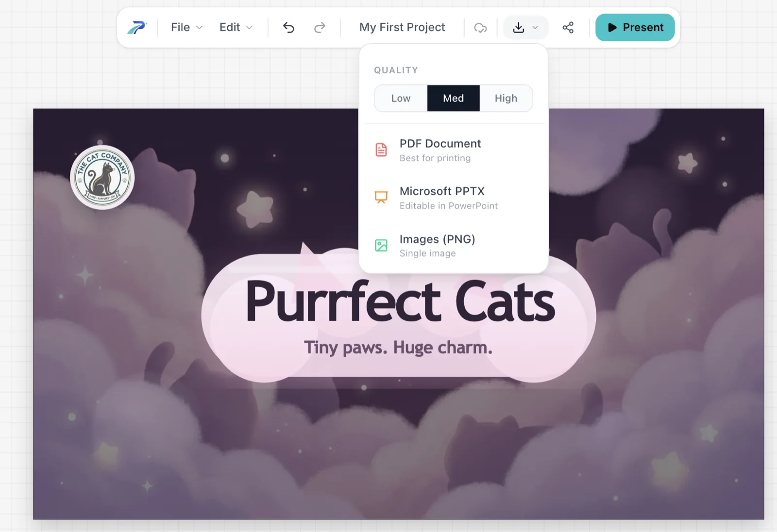Open the File dropdown menu

(x=186, y=28)
